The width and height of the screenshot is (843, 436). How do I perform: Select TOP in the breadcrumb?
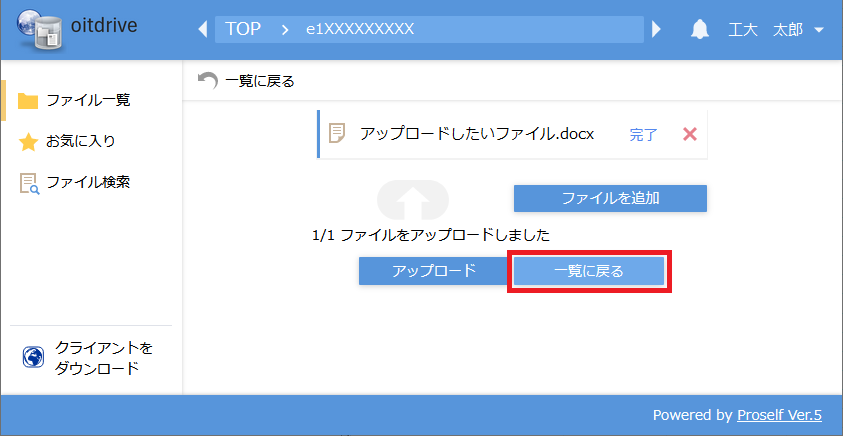[243, 29]
